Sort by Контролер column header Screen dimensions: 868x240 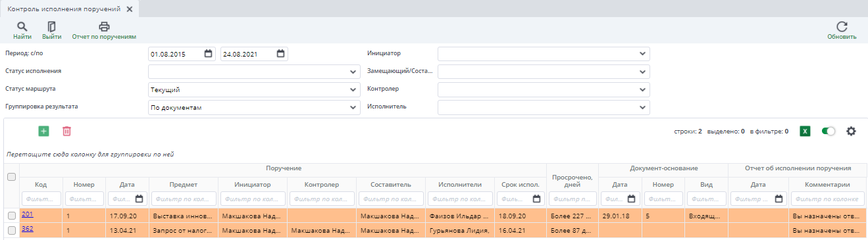(322, 185)
